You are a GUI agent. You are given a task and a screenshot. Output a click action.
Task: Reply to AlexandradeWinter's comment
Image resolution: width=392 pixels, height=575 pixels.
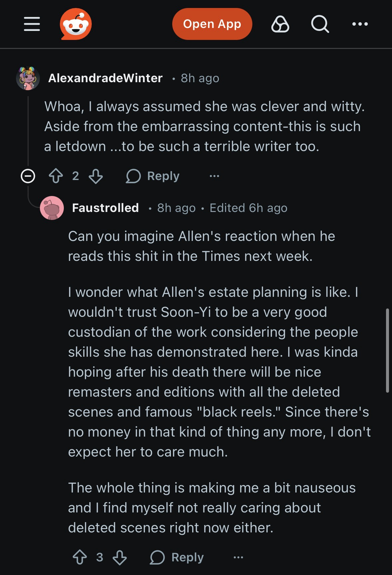[153, 176]
